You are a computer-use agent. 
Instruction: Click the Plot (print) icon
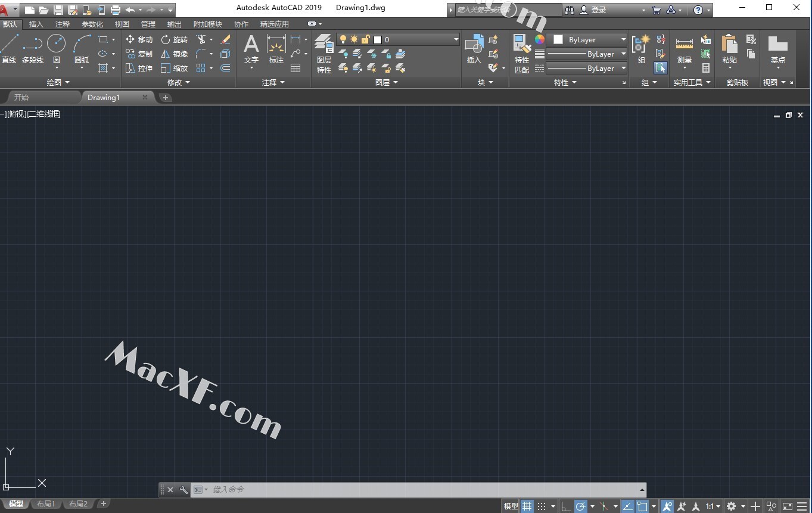[x=116, y=10]
